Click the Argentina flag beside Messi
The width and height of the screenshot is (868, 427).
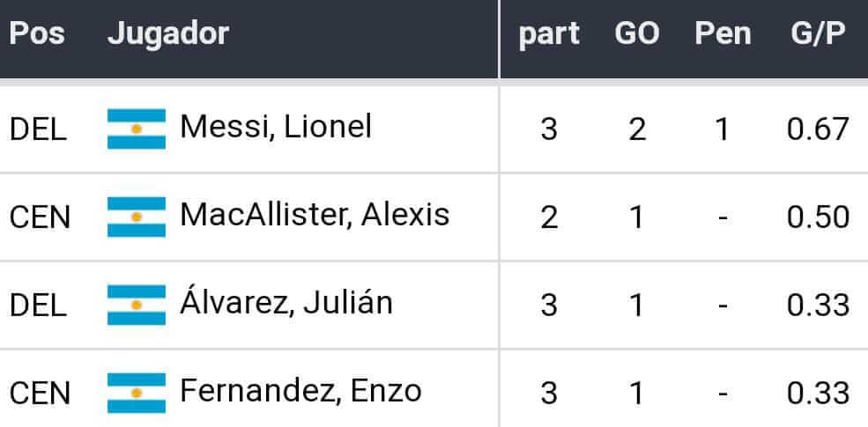137,129
